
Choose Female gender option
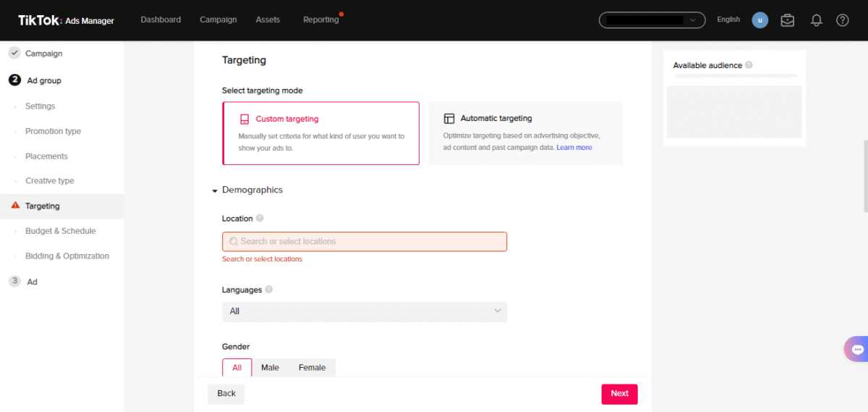[312, 368]
